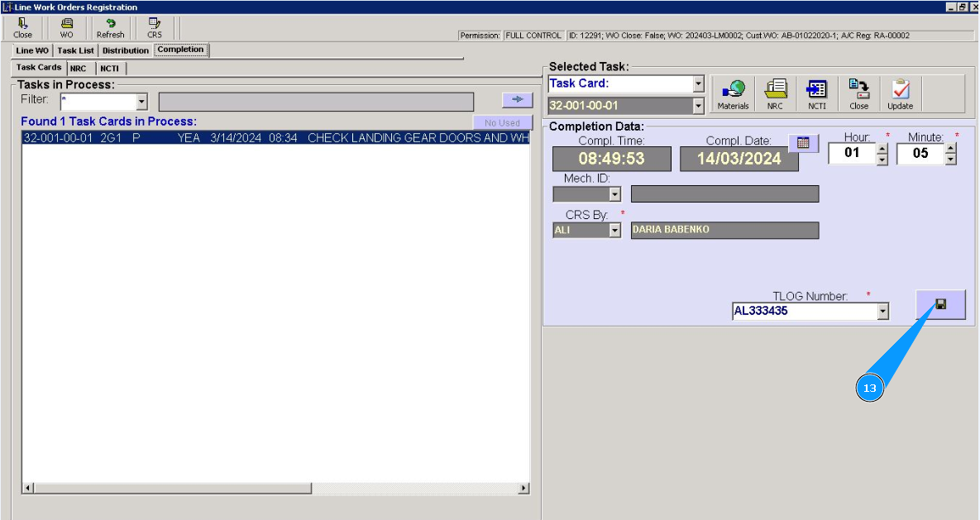Expand the Filter dropdown
980x520 pixels.
tap(142, 101)
